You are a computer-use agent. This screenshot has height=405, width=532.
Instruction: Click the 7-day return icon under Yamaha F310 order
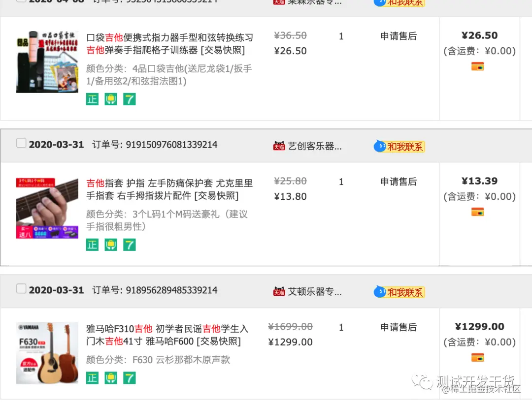click(130, 377)
